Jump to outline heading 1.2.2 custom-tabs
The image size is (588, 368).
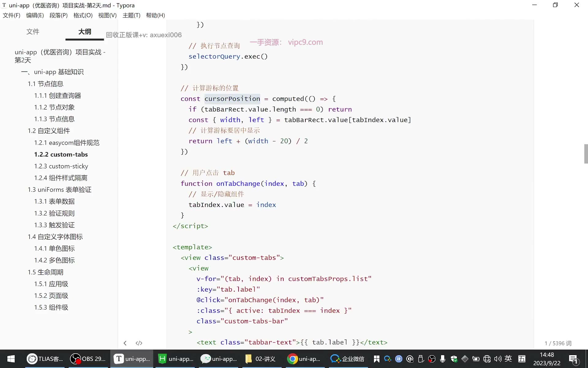[x=61, y=155]
